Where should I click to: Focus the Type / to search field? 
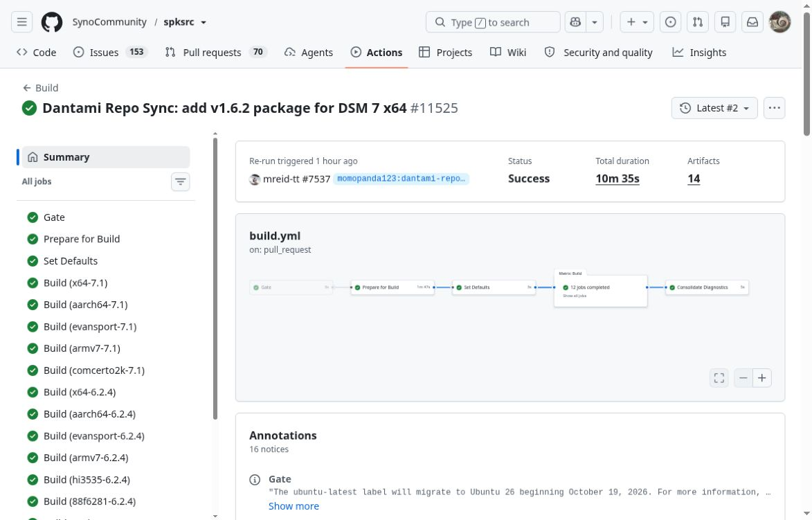(493, 22)
